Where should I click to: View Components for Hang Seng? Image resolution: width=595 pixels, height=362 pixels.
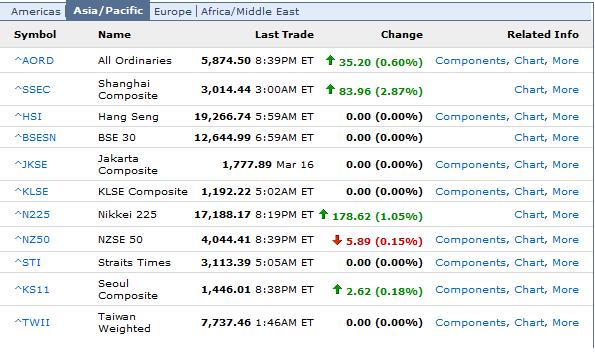(470, 116)
